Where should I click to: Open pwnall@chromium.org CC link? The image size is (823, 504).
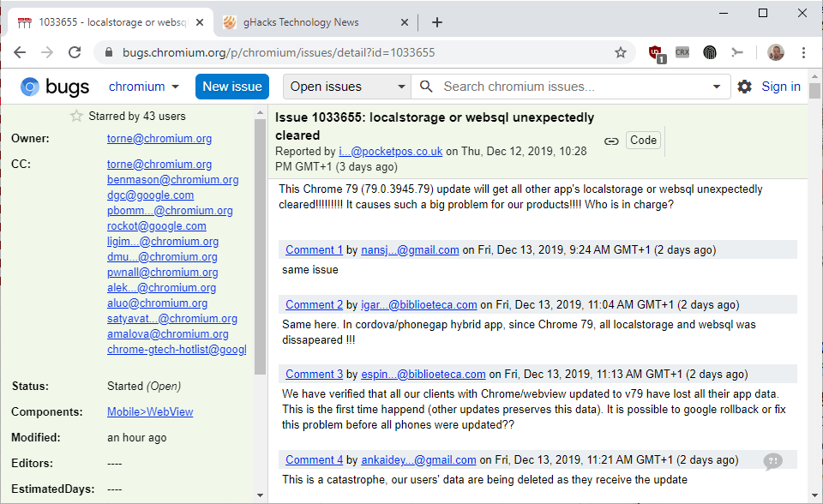pyautogui.click(x=163, y=273)
